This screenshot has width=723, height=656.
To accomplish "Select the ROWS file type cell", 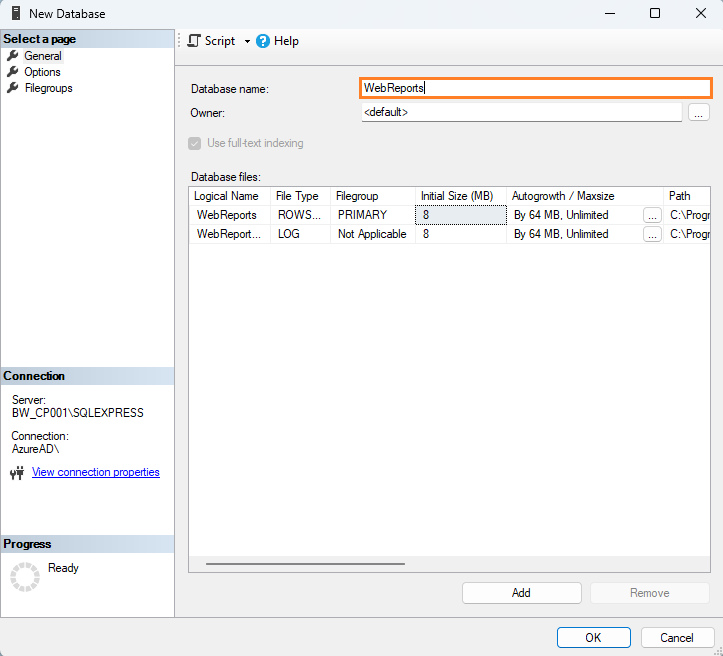I will [x=300, y=215].
